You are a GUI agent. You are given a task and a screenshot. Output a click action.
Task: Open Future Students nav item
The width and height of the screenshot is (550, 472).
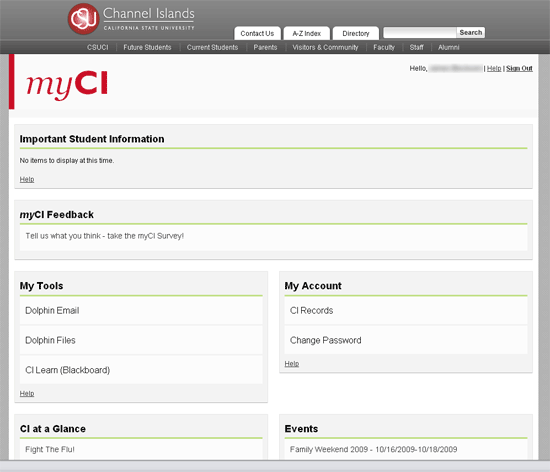[x=147, y=47]
